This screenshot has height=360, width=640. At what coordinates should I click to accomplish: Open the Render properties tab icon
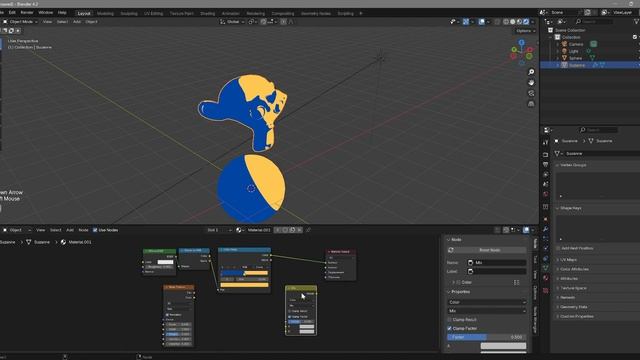coord(546,155)
